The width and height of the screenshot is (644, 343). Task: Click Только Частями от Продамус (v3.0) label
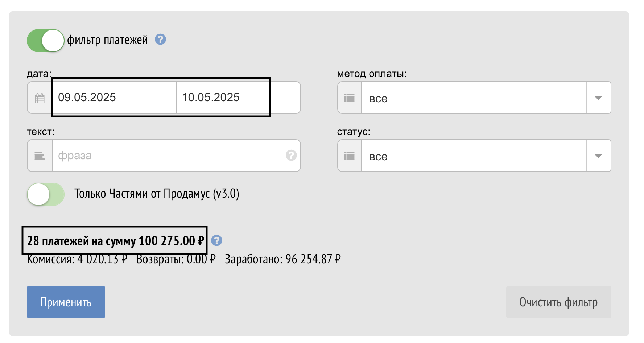(157, 194)
